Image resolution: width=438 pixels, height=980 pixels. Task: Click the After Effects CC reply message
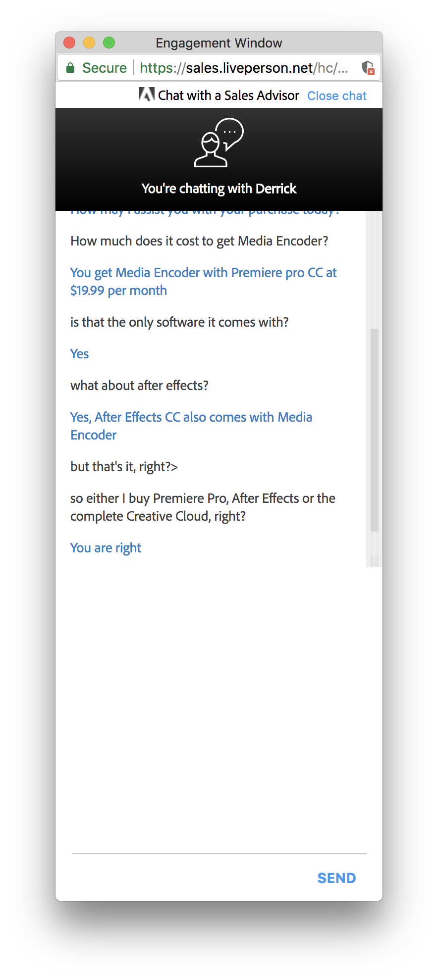pyautogui.click(x=191, y=426)
